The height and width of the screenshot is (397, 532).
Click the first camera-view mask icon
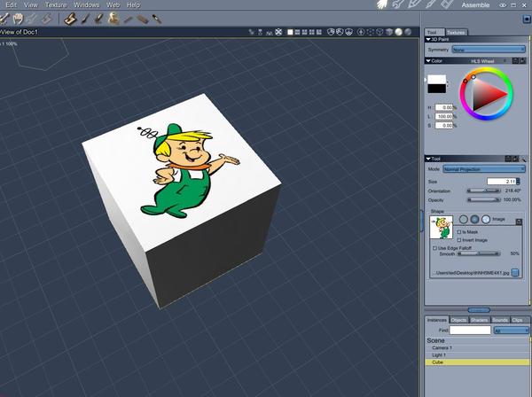pyautogui.click(x=331, y=32)
